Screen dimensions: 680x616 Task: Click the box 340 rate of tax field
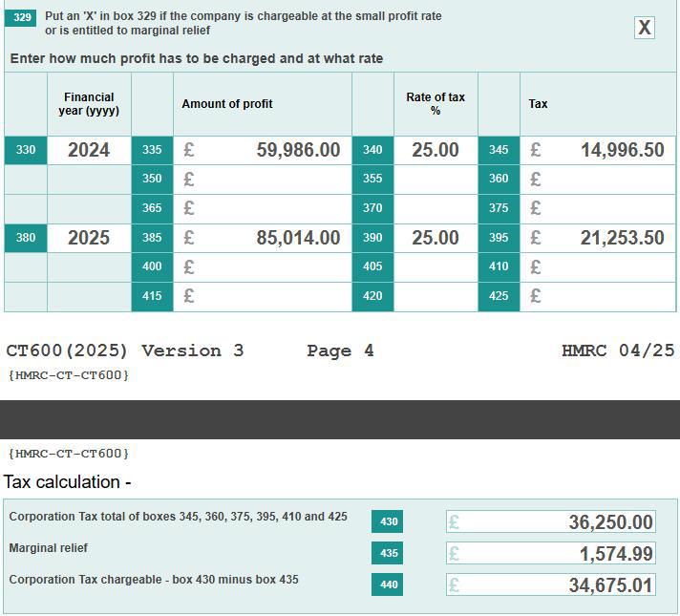point(436,150)
